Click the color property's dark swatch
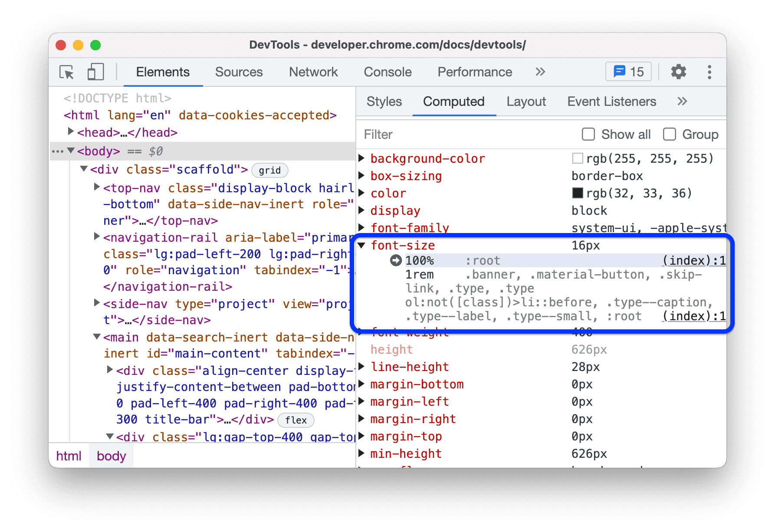The height and width of the screenshot is (532, 775). pyautogui.click(x=577, y=193)
